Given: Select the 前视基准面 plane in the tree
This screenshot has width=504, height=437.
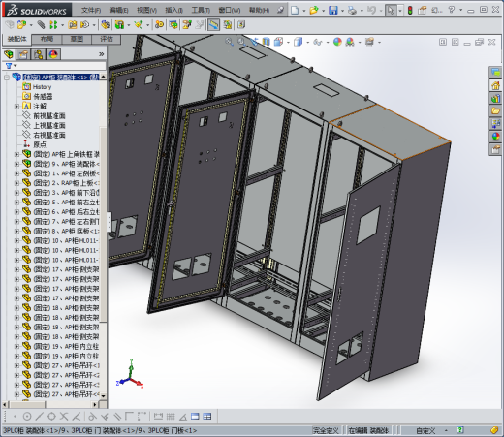Looking at the screenshot, I should pyautogui.click(x=49, y=115).
